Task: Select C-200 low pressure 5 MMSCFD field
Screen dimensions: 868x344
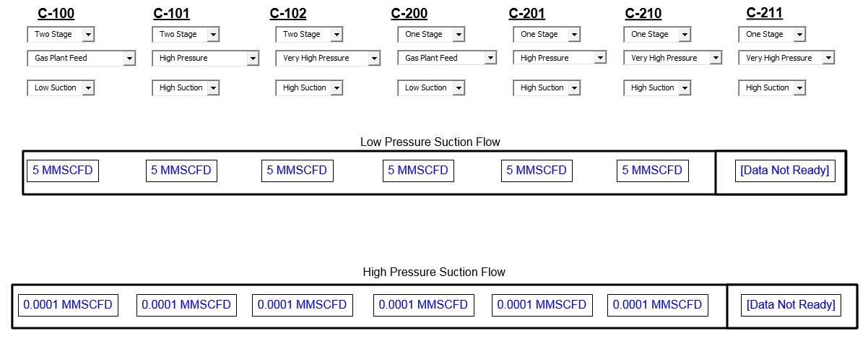Action: pos(418,171)
